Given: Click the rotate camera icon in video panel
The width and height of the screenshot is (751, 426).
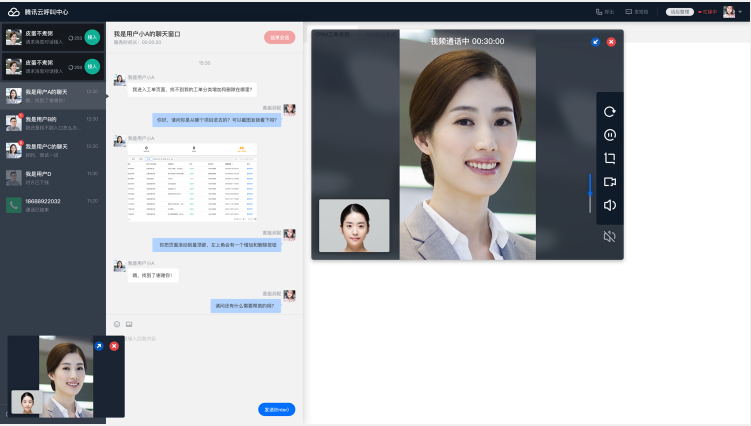Looking at the screenshot, I should [610, 112].
